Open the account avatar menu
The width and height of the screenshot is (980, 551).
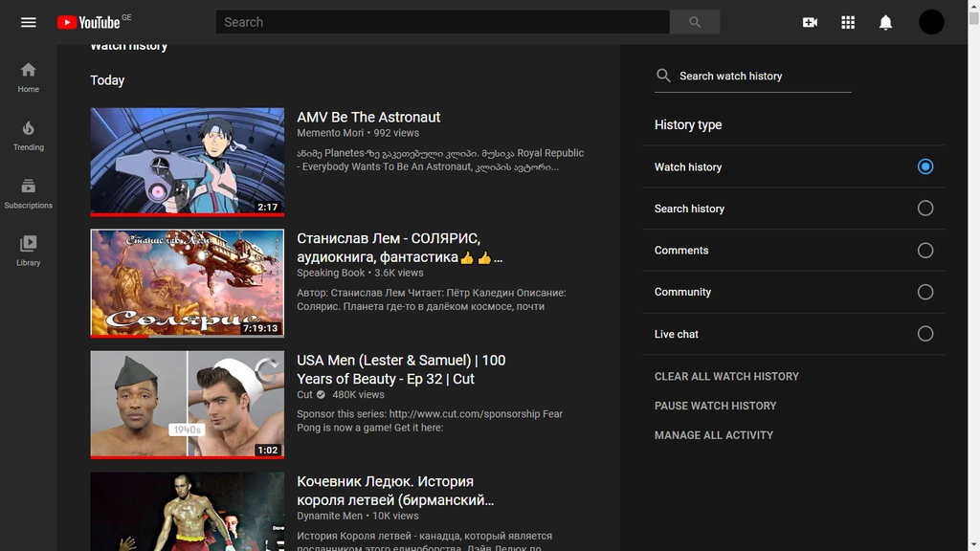[931, 23]
